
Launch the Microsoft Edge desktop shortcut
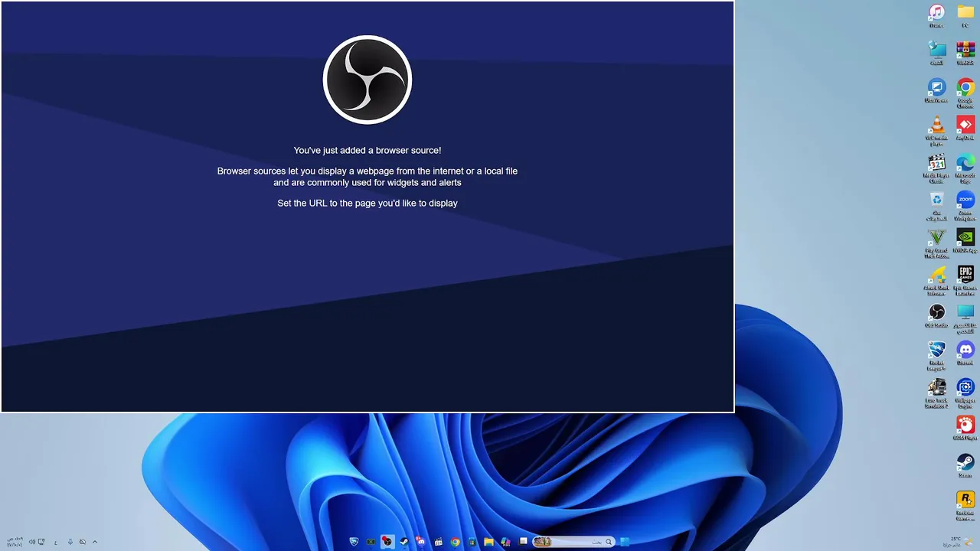965,168
